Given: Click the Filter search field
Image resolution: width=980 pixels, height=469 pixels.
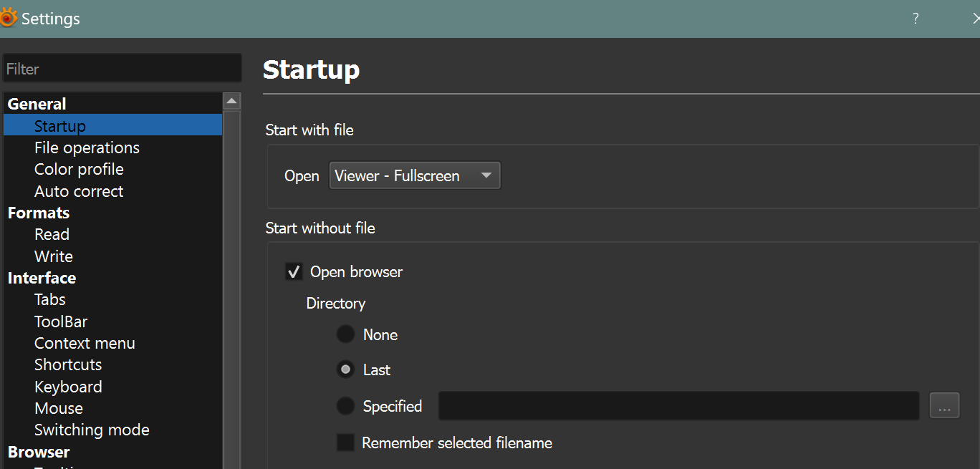Looking at the screenshot, I should (122, 69).
